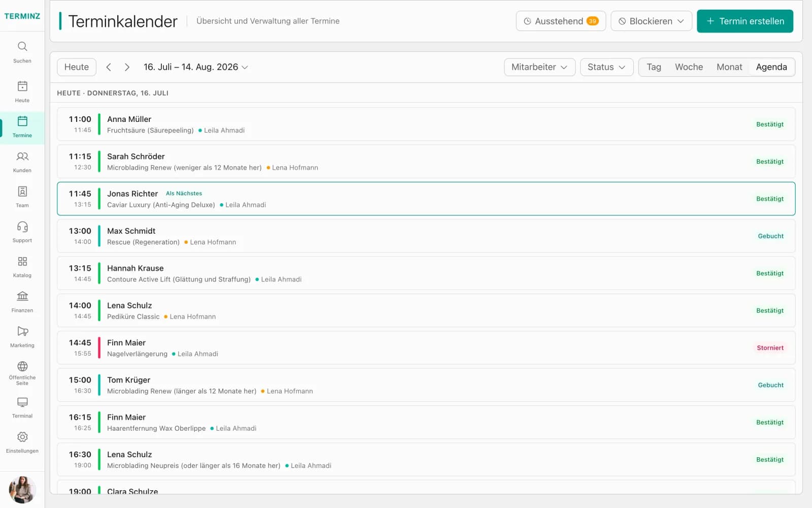Click Heute · Donnerstag, 16. Juli header

click(113, 93)
